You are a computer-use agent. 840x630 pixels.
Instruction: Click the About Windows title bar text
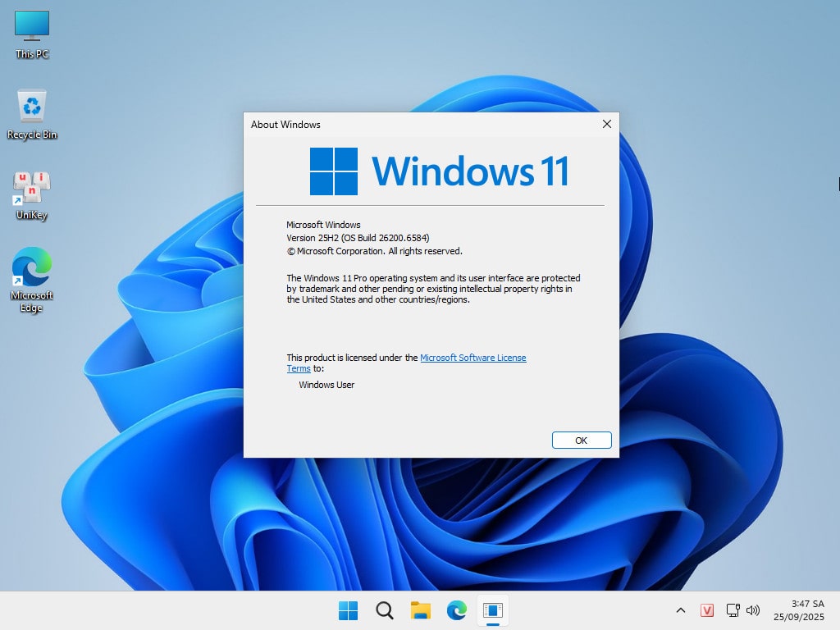click(285, 125)
